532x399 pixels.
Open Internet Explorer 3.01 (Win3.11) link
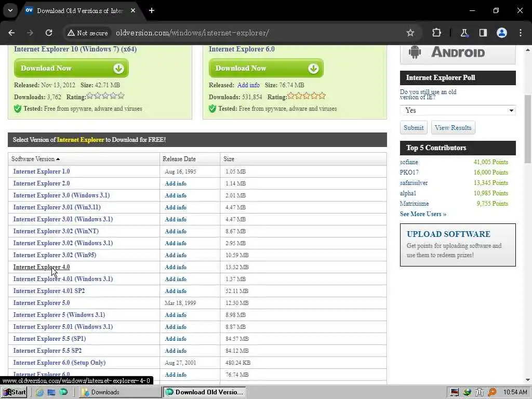pos(57,207)
